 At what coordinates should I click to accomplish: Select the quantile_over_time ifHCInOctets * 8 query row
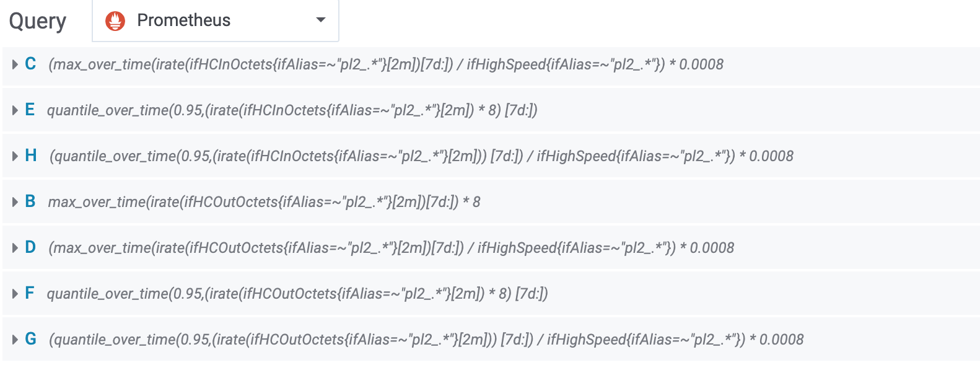pyautogui.click(x=491, y=110)
